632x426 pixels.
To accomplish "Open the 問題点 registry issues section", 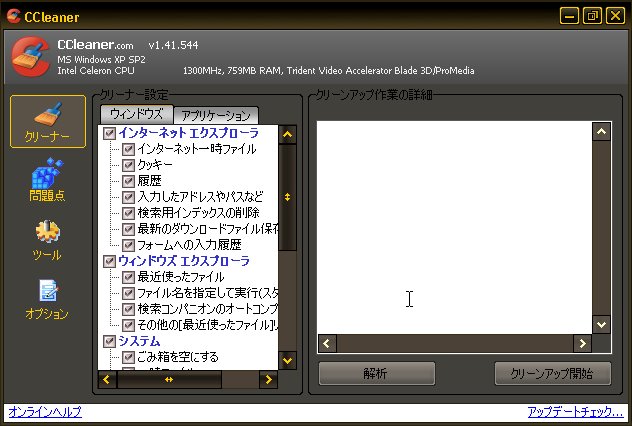I will point(47,180).
